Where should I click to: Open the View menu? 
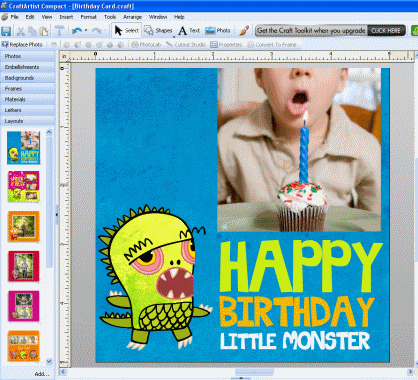pyautogui.click(x=47, y=17)
